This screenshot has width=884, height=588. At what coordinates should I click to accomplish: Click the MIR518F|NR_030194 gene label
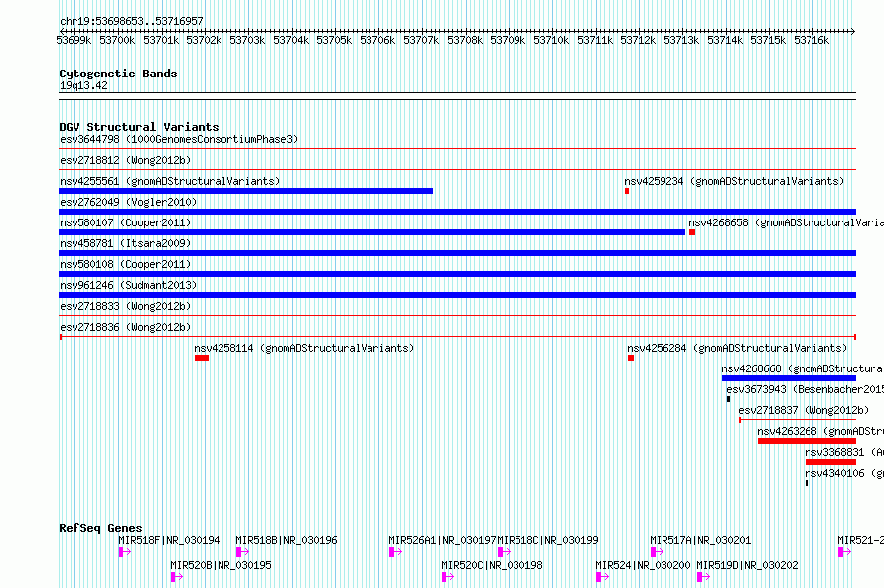pyautogui.click(x=169, y=540)
